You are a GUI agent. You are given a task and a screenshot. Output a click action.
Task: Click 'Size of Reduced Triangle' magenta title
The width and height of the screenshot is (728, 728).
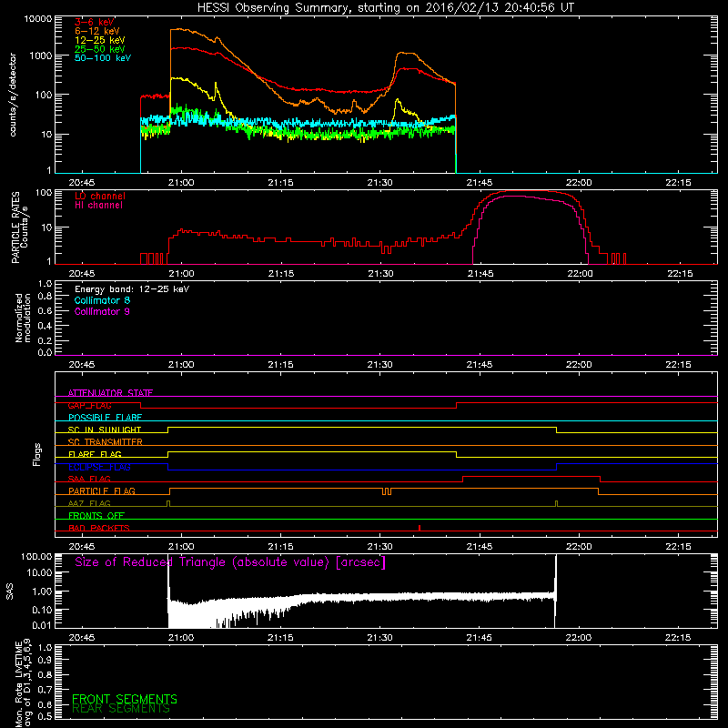[x=230, y=562]
